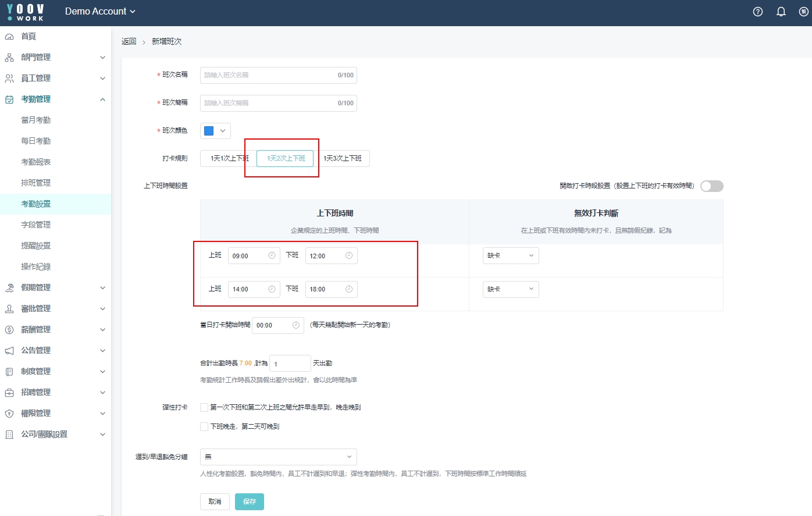
Task: Click the 取消 cancel button
Action: tap(215, 501)
